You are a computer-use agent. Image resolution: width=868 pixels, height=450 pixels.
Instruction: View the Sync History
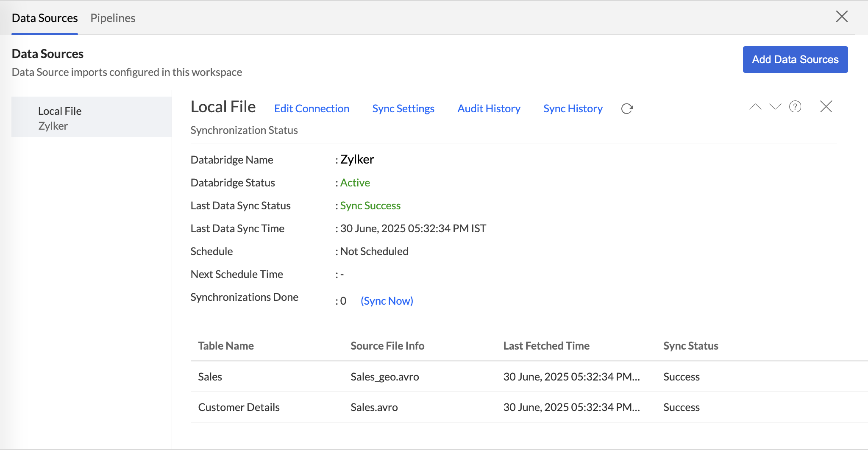pos(573,108)
